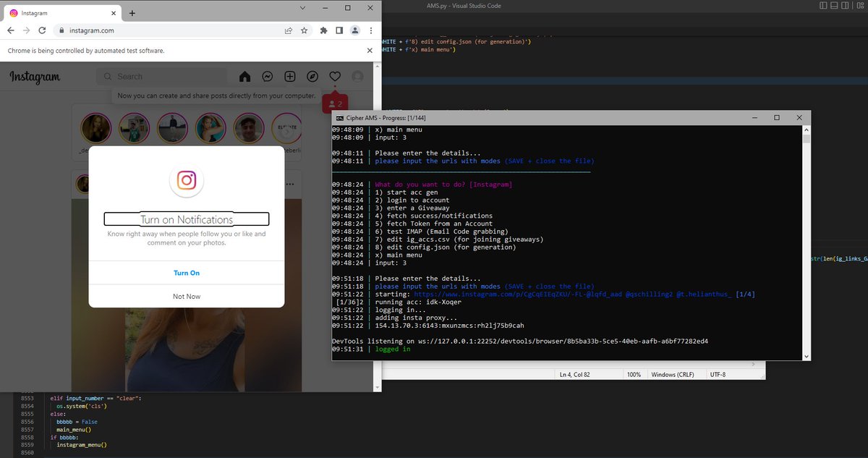Open Chrome three-dot menu
Image resolution: width=868 pixels, height=458 pixels.
pyautogui.click(x=371, y=31)
